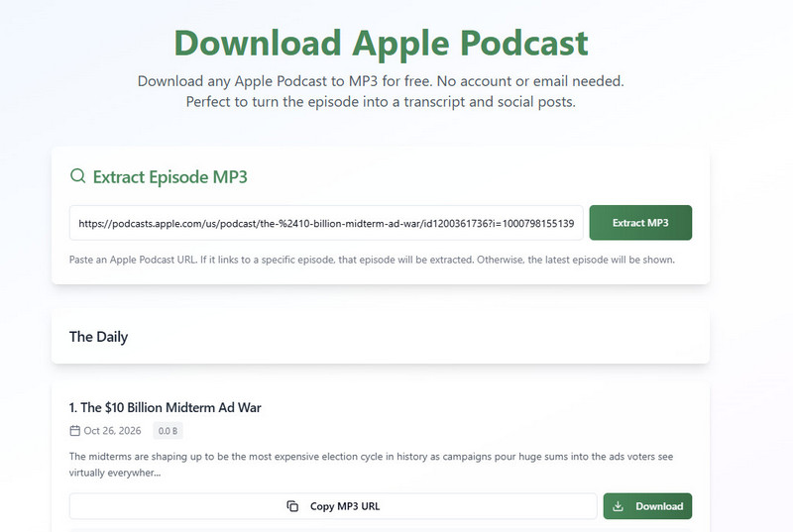This screenshot has height=532, width=793.
Task: Click the calendar icon next to Oct 26, 2026
Action: (75, 430)
